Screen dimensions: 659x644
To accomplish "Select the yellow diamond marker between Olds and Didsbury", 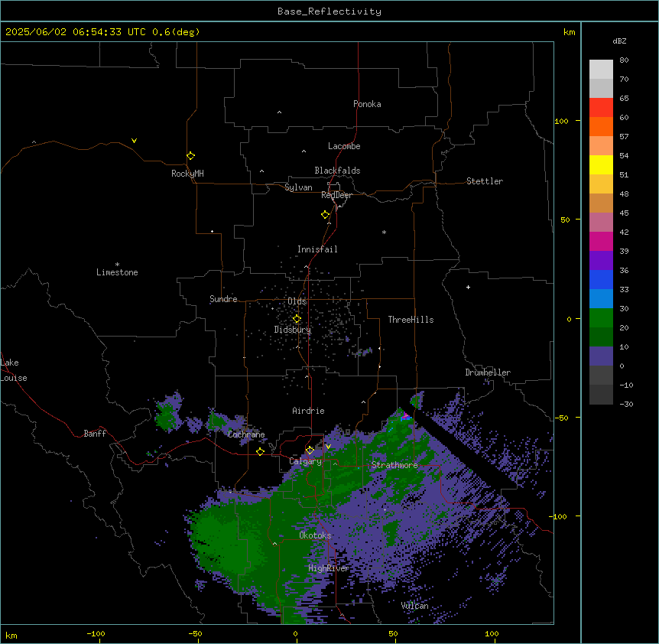I will [x=297, y=319].
